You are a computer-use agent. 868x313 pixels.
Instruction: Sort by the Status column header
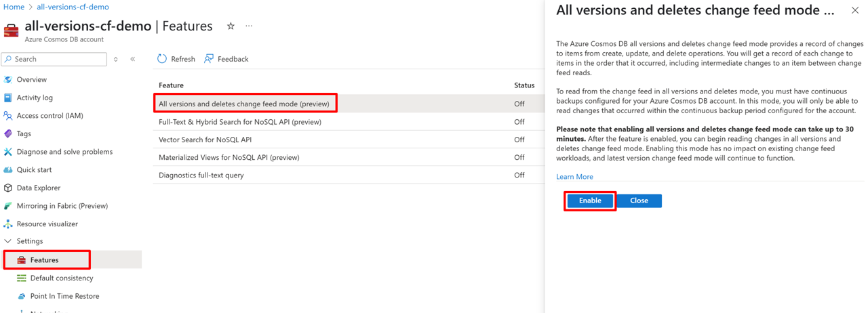pyautogui.click(x=524, y=85)
